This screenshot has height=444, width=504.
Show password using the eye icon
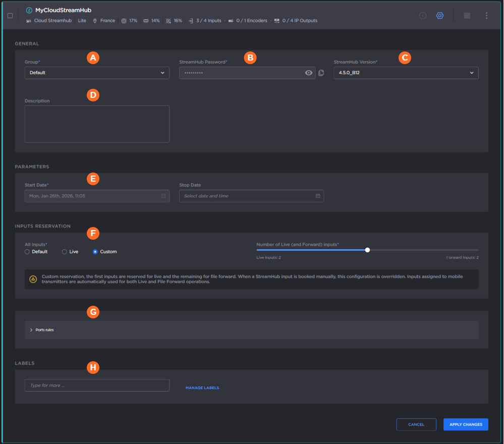click(x=309, y=73)
